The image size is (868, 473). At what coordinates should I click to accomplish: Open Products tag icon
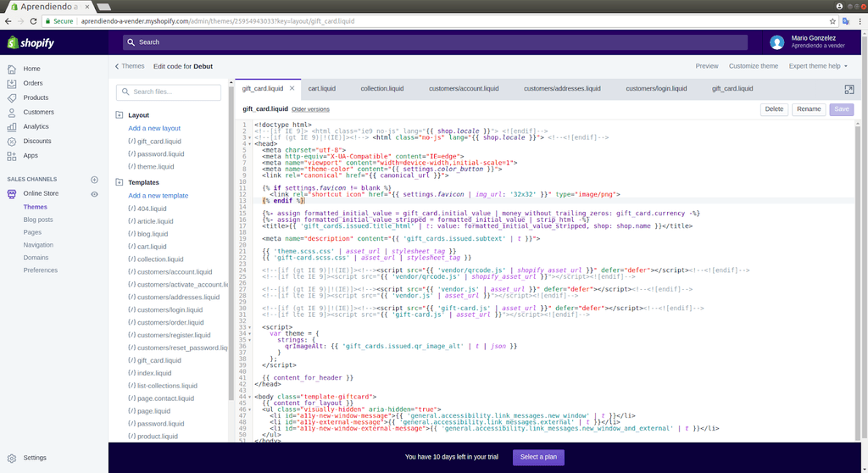tap(12, 97)
